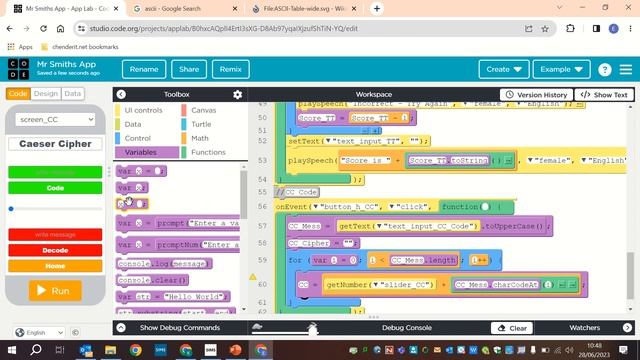This screenshot has height=360, width=640.
Task: Click Show Text button
Action: (x=604, y=95)
